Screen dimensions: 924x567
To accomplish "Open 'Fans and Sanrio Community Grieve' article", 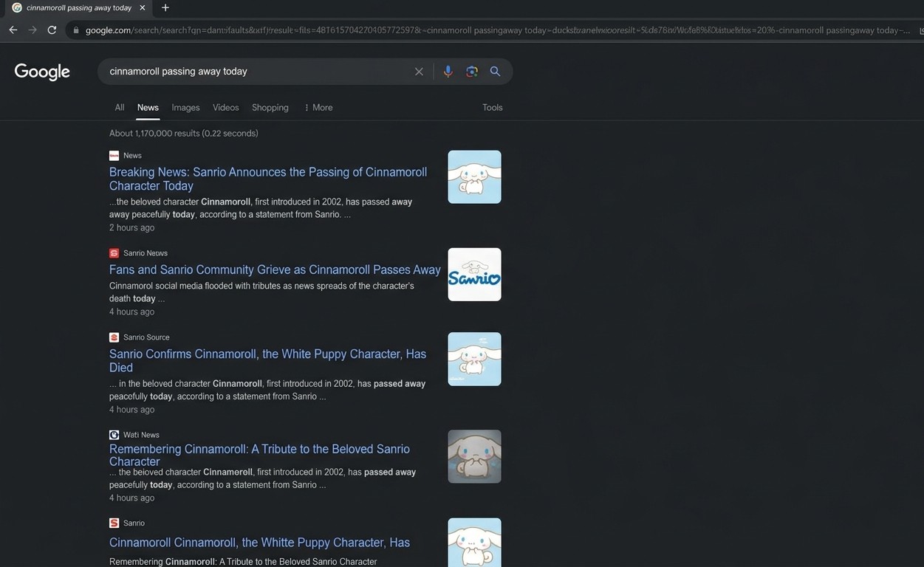I will [x=275, y=270].
